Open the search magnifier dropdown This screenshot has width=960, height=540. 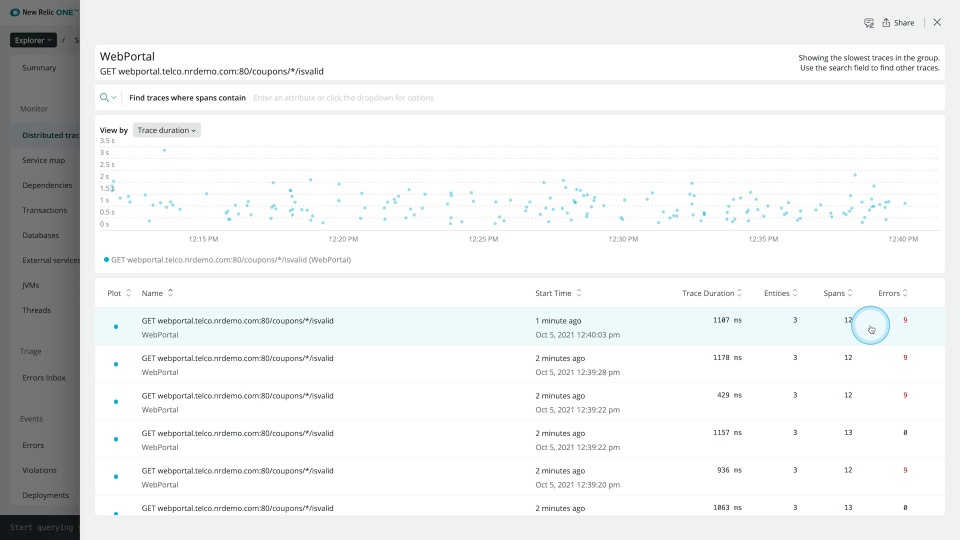point(108,97)
